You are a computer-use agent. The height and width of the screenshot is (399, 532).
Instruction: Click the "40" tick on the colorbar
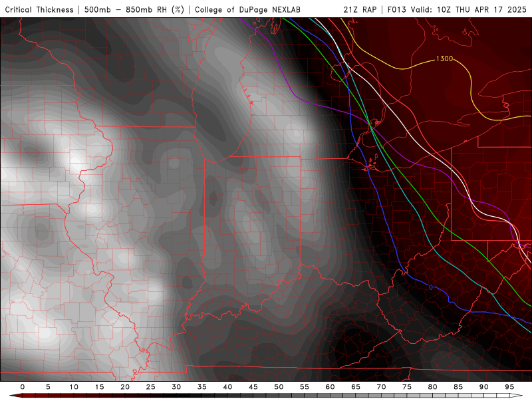tap(227, 387)
